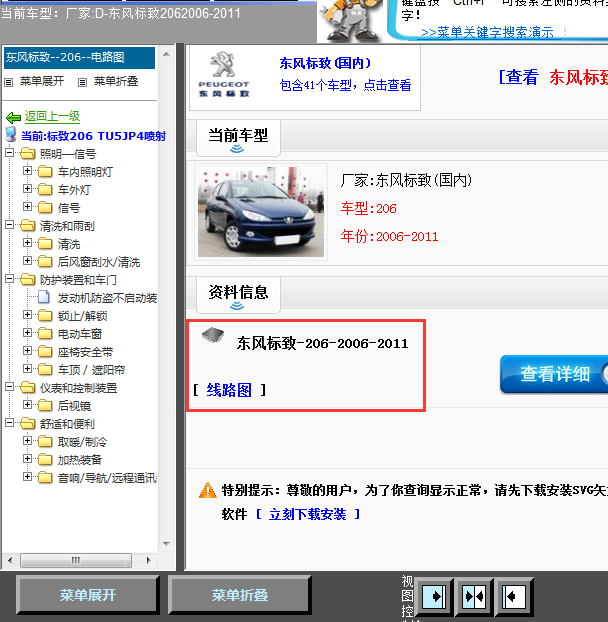Click the horizontal scrollbar thumb in tree panel
608x622 pixels.
coord(76,560)
